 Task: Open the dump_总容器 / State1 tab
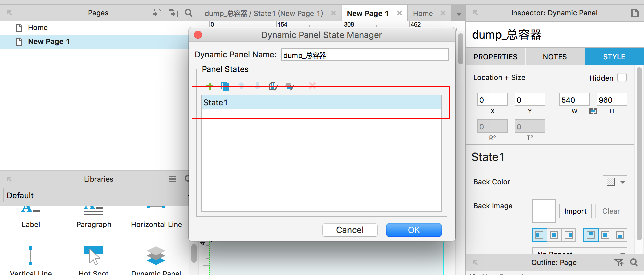(264, 13)
